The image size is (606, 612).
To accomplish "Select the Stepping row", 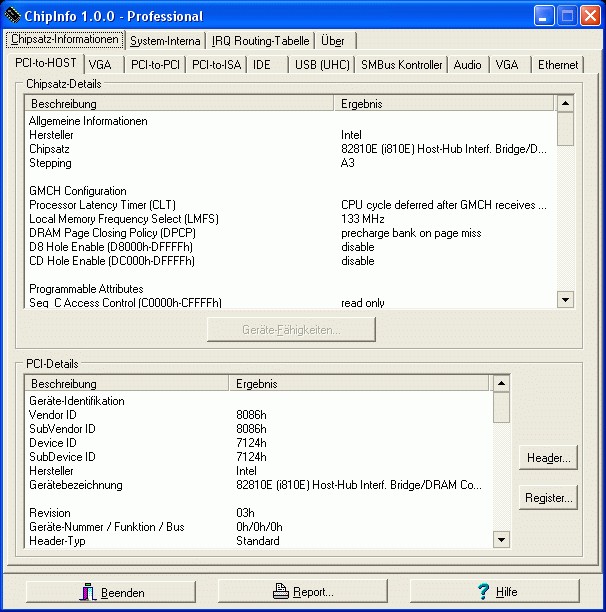I will 290,163.
